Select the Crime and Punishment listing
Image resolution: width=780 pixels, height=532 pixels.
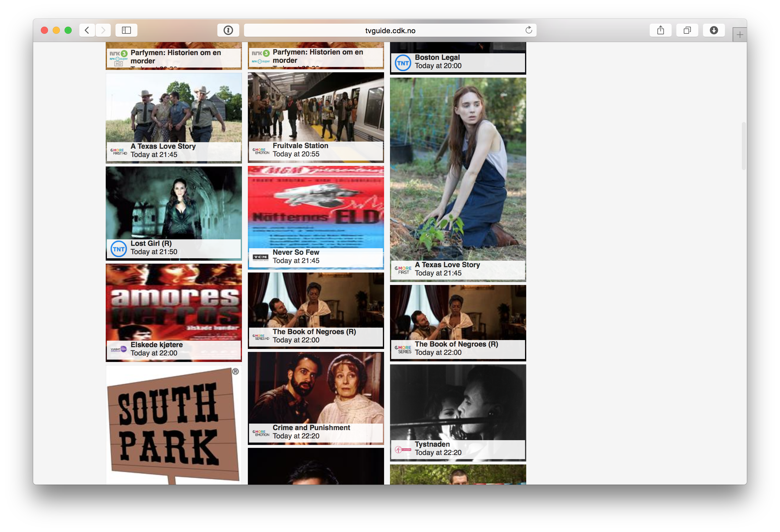(311, 428)
